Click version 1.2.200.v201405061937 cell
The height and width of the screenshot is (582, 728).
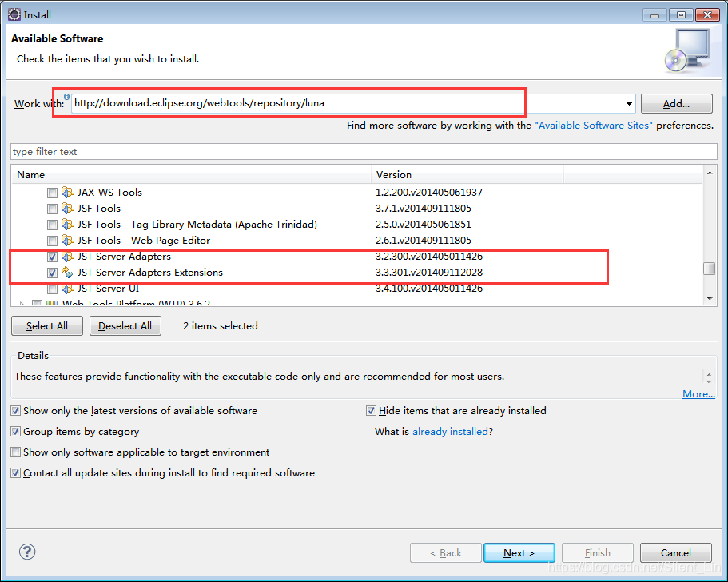click(429, 193)
